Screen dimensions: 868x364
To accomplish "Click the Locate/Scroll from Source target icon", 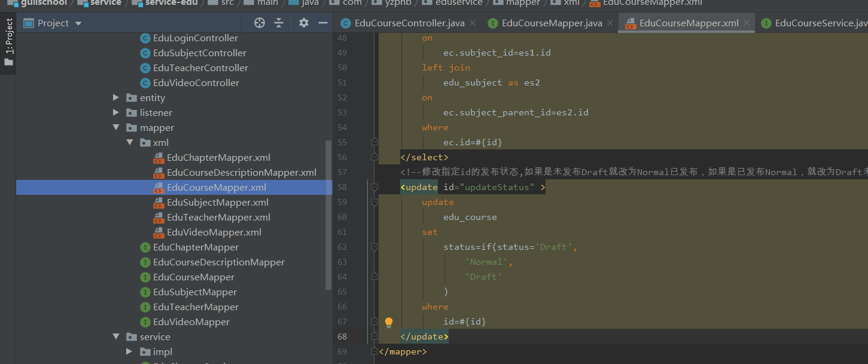I will (x=259, y=23).
